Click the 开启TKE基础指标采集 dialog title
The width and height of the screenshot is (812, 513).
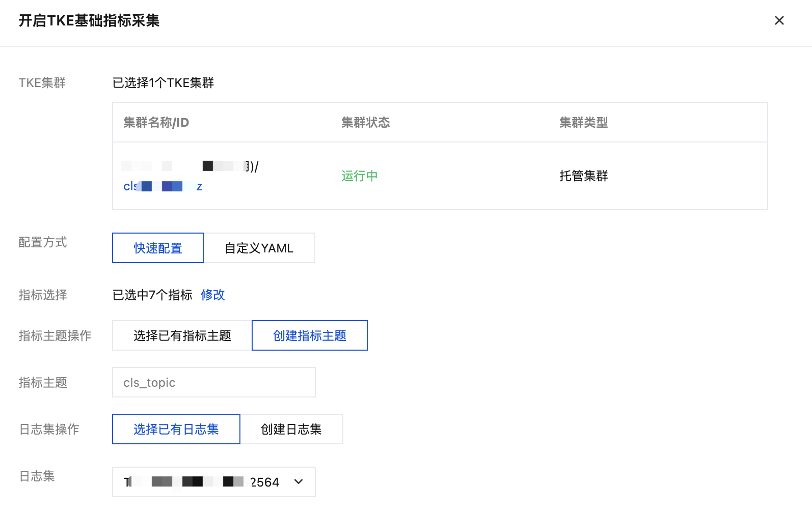click(x=89, y=21)
